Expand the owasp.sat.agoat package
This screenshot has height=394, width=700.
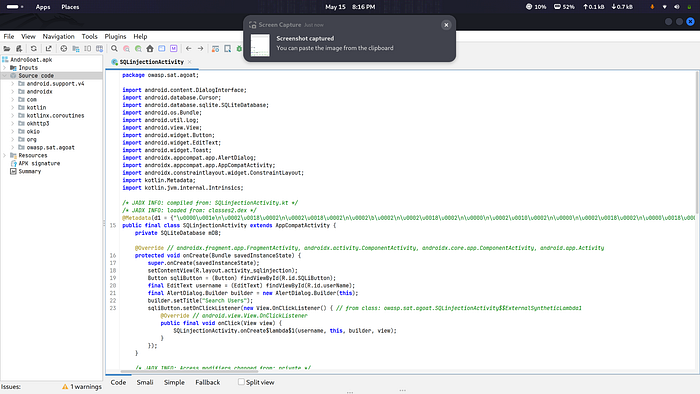pos(12,148)
